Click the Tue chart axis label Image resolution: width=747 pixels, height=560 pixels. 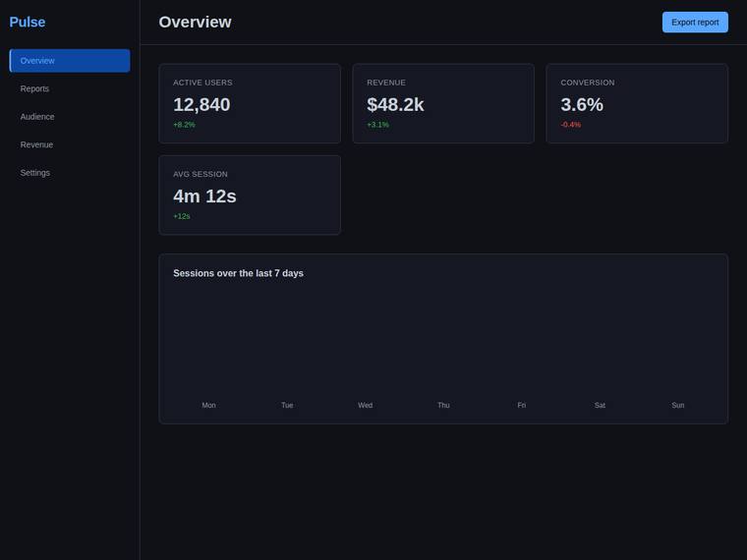[287, 405]
